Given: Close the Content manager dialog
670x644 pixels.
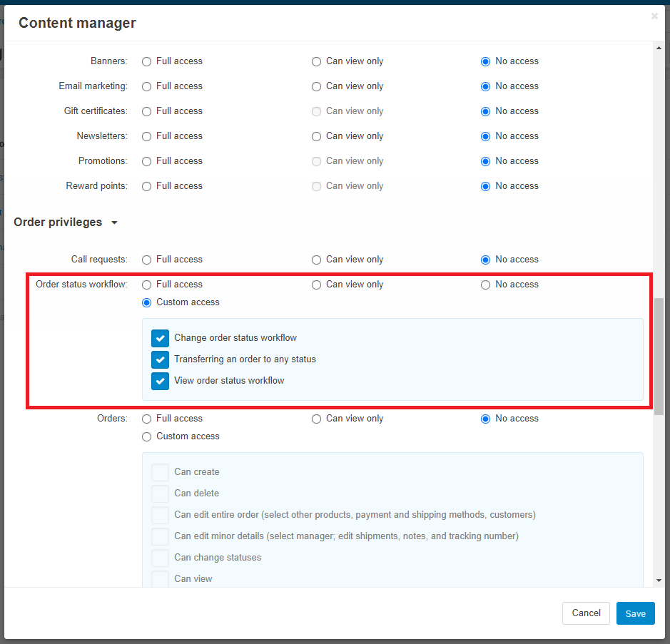Looking at the screenshot, I should (654, 16).
